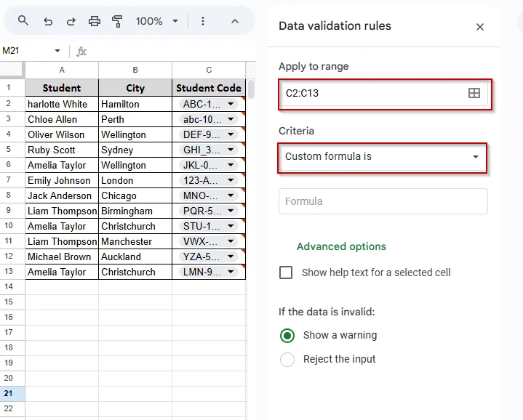The width and height of the screenshot is (523, 420).
Task: Select the Reject the input option
Action: coord(287,360)
